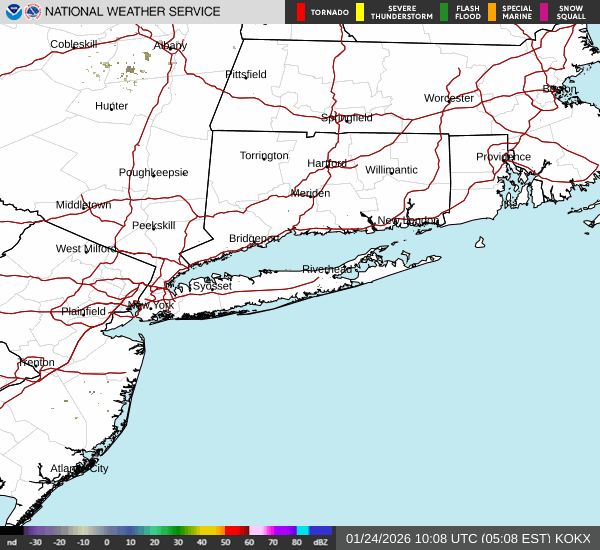
Task: Click the Providence city label
Action: (503, 157)
